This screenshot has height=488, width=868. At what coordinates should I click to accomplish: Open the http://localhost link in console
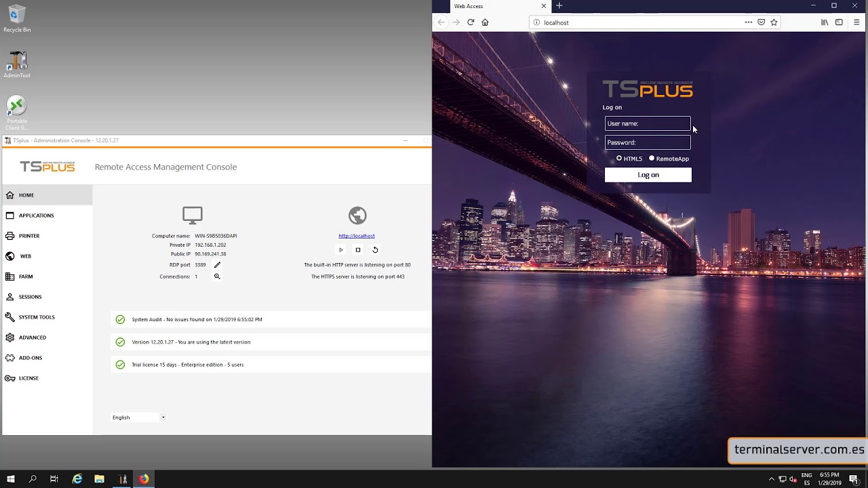click(357, 236)
